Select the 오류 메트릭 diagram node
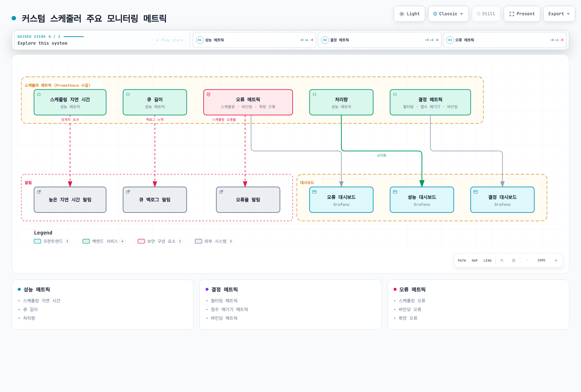Viewport: 581px width, 392px height. [248, 102]
